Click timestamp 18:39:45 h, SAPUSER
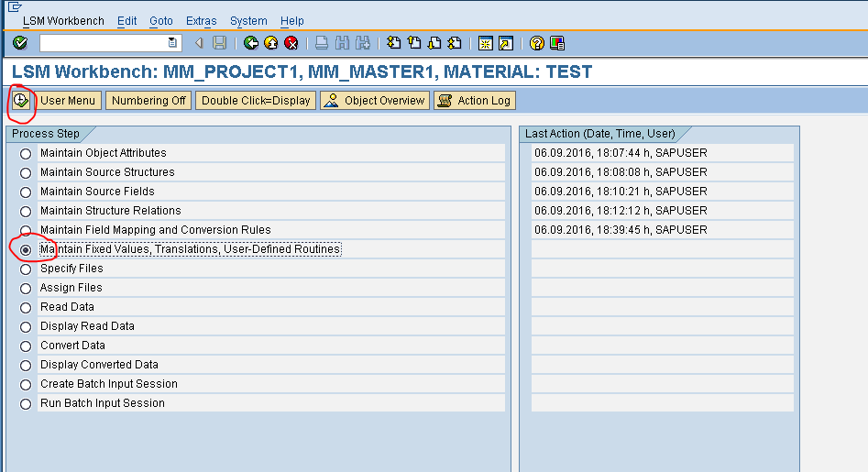 pos(621,230)
